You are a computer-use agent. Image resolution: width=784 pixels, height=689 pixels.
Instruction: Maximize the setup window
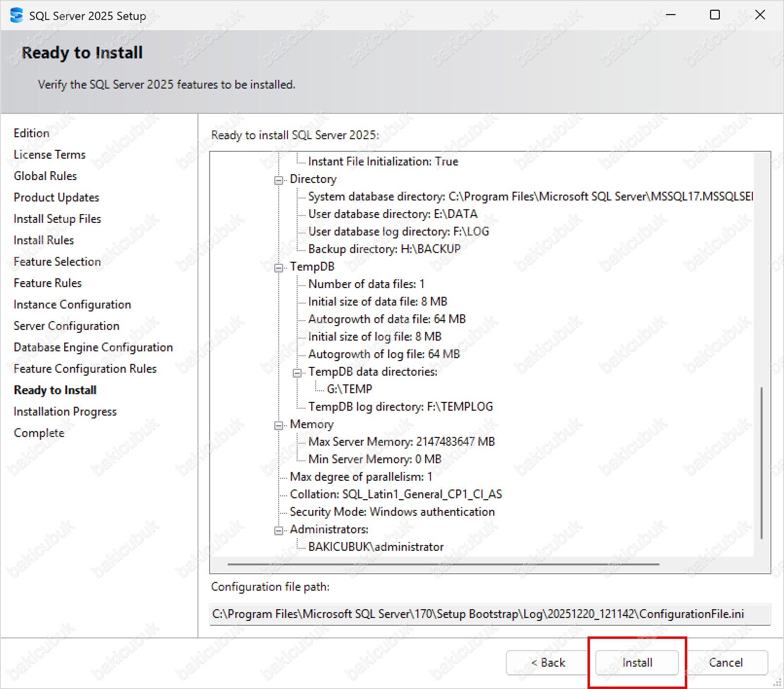[x=715, y=15]
